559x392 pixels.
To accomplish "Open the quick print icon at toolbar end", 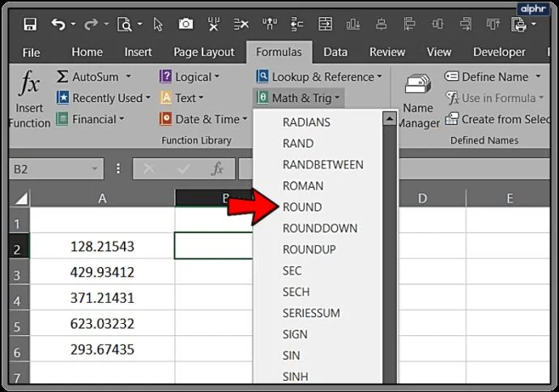I will [x=519, y=24].
